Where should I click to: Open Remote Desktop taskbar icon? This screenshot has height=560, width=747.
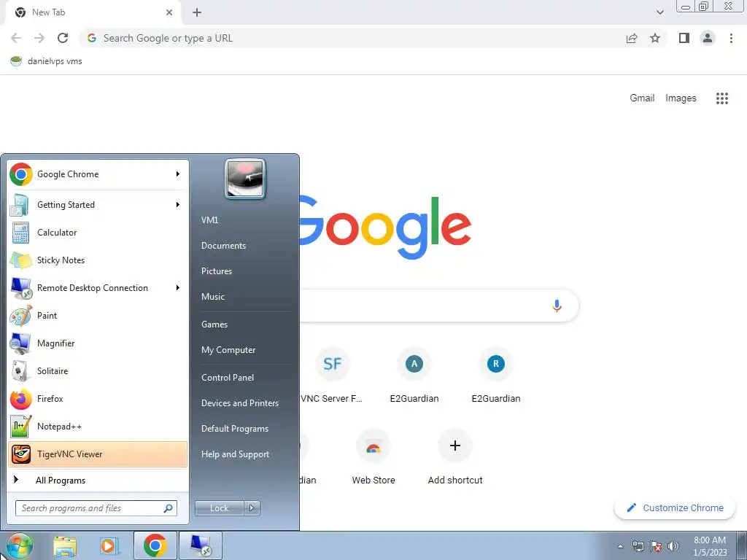point(200,545)
